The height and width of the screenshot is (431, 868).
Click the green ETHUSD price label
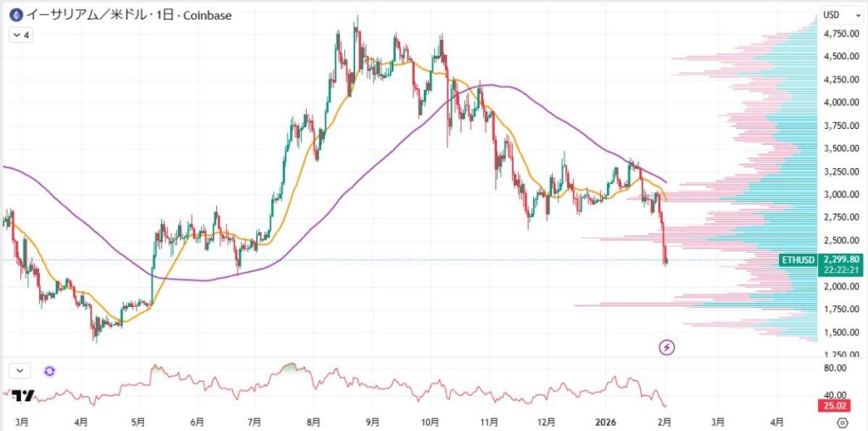798,260
